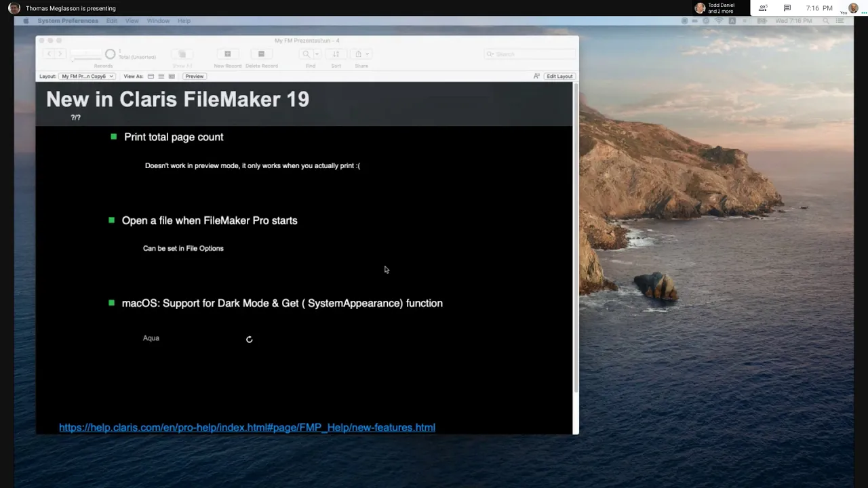The width and height of the screenshot is (868, 488).
Task: Go to next record arrow
Action: click(60, 54)
